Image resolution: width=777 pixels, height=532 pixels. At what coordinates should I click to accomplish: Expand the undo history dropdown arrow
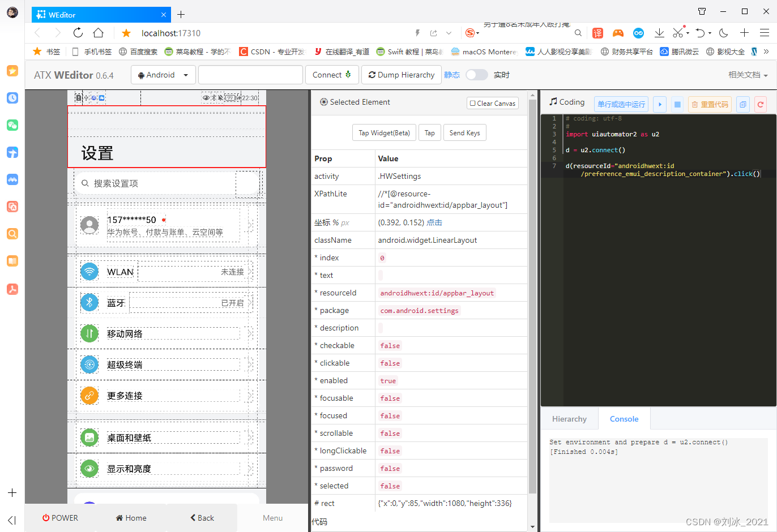(710, 33)
